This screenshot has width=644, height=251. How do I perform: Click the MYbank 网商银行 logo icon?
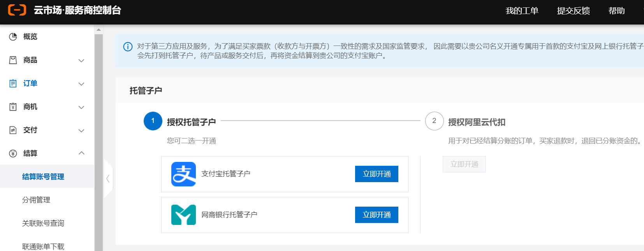(x=184, y=215)
